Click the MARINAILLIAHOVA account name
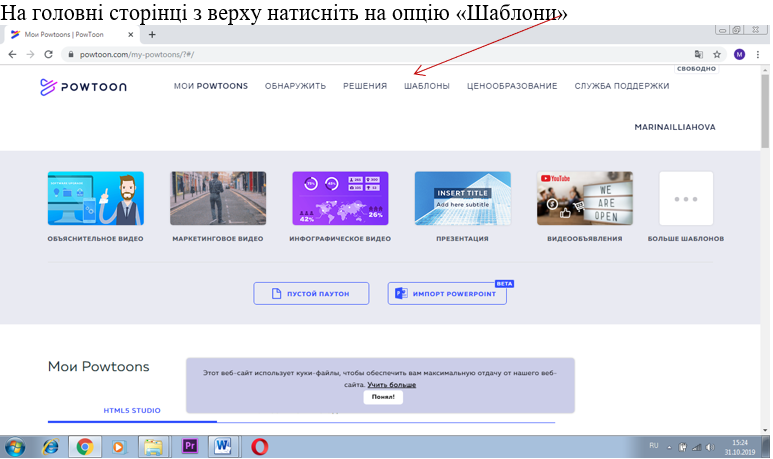 (674, 127)
